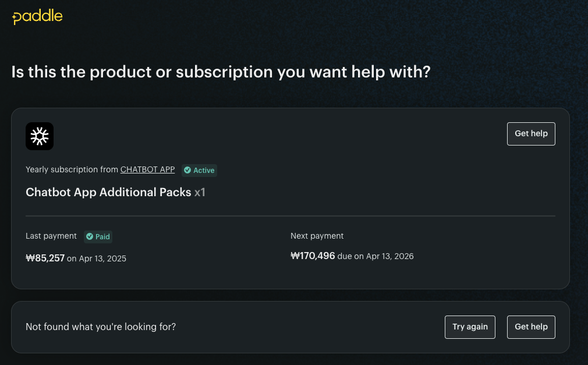Click the ₩85,257 last payment amount
588x365 pixels.
coord(45,258)
